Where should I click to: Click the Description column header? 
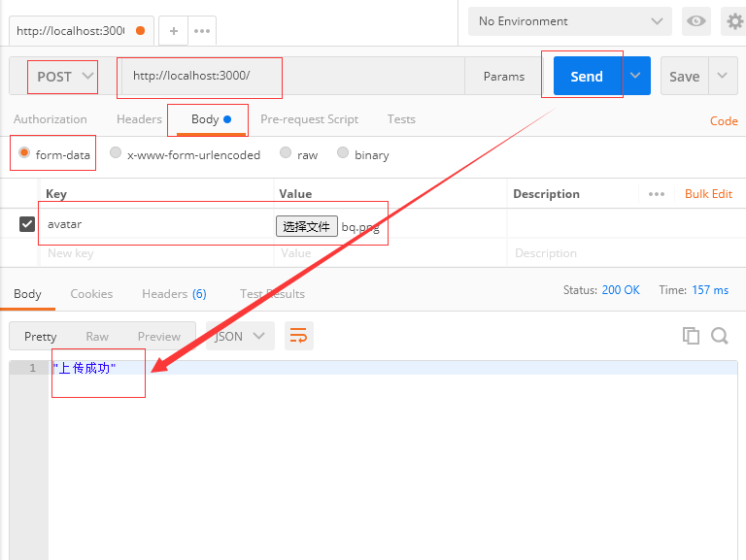(546, 194)
